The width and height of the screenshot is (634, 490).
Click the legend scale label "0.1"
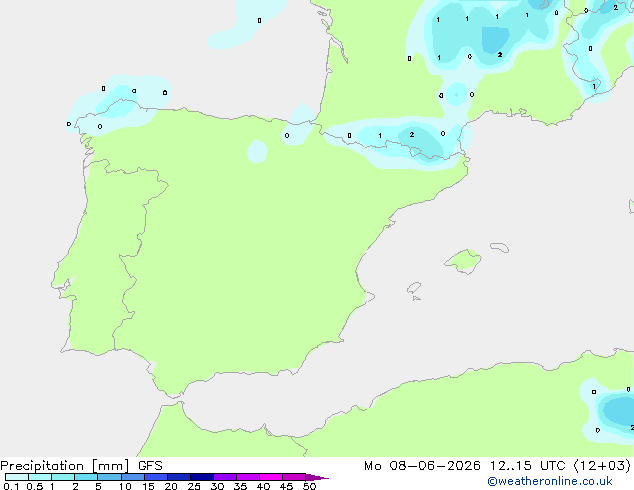(11, 486)
